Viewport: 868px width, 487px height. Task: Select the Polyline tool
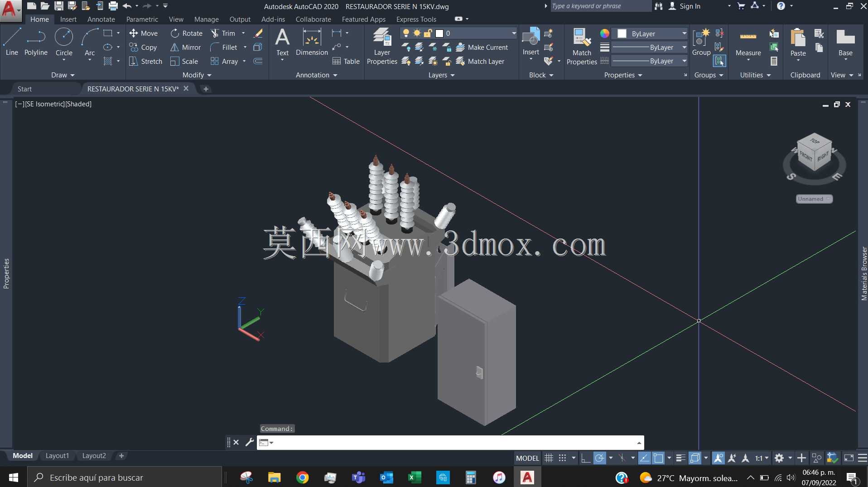[x=36, y=42]
